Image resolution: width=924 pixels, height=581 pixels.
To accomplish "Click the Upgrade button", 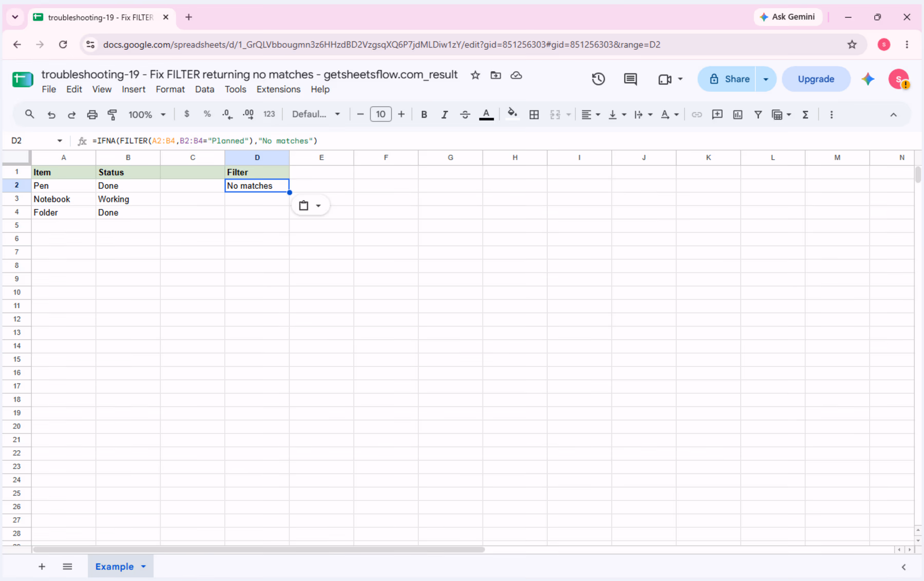I will pos(816,79).
